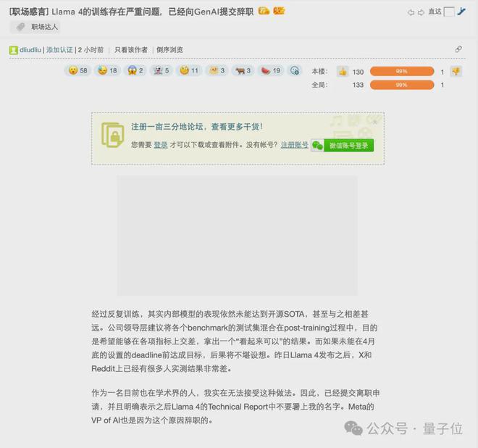This screenshot has width=478, height=448.
Task: Click the 全局 orange 99% rating bar
Action: (x=402, y=85)
